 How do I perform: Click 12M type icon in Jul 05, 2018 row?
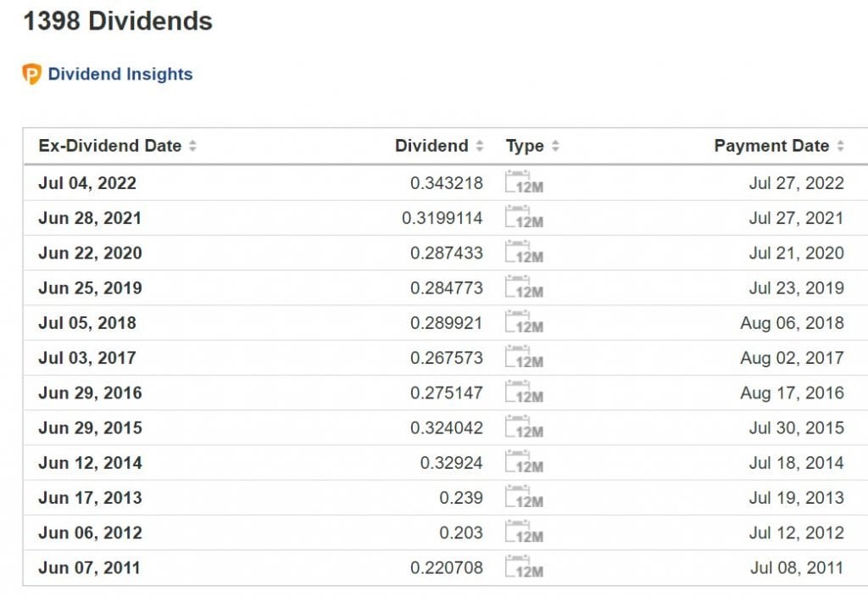[524, 322]
